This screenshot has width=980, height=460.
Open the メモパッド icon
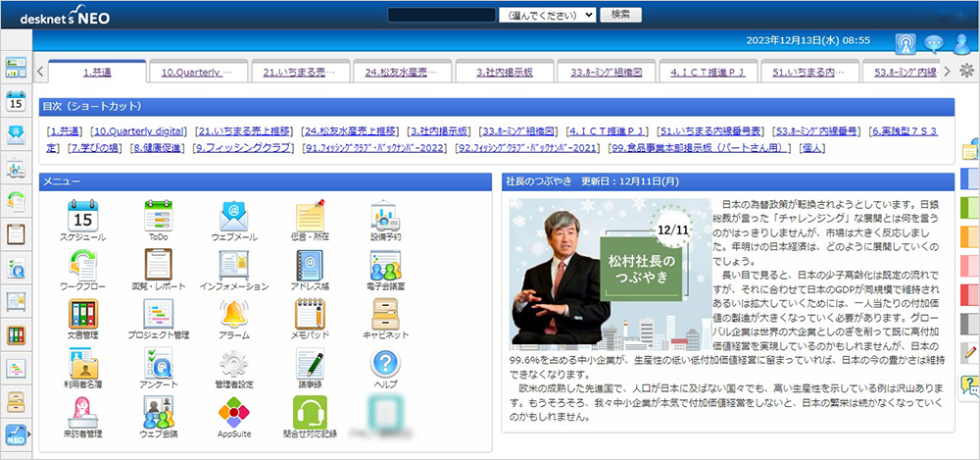[x=310, y=319]
